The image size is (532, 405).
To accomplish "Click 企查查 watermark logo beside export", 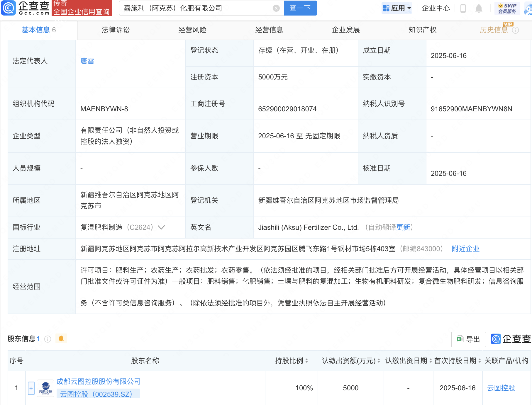I will pos(511,339).
